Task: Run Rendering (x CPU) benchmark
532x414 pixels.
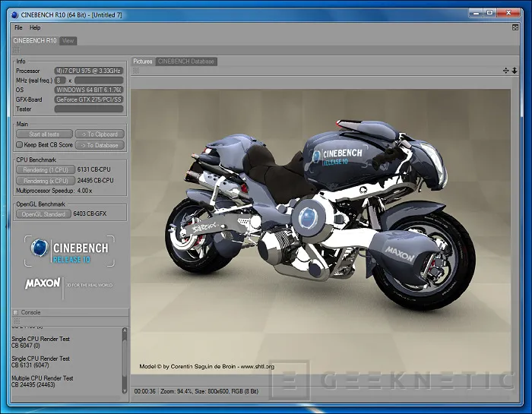Action: pos(46,181)
